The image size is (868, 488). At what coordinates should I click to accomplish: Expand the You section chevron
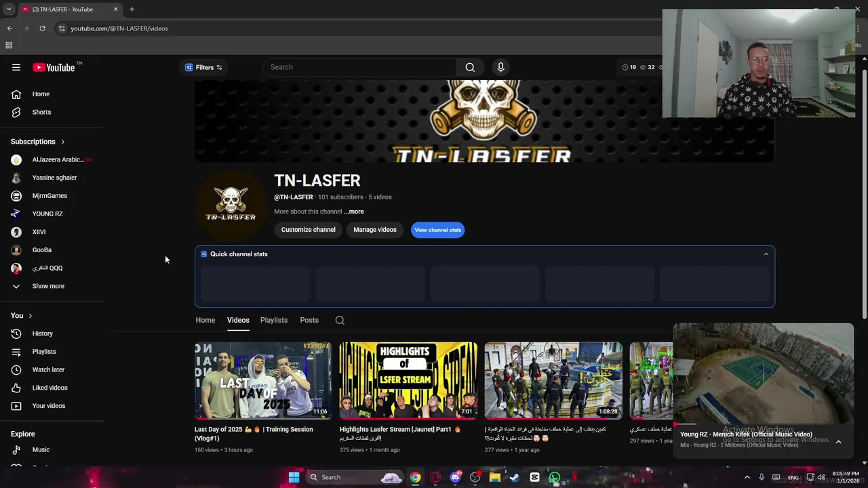(30, 316)
